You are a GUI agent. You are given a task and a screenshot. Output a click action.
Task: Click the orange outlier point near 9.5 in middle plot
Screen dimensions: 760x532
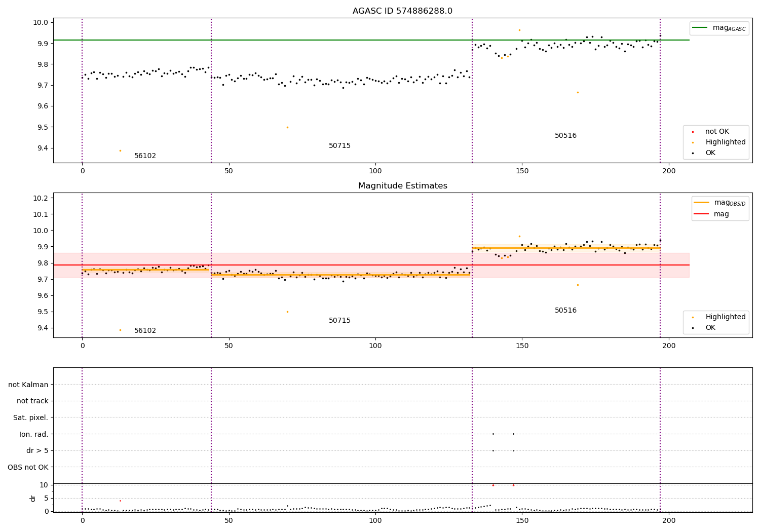(x=287, y=312)
